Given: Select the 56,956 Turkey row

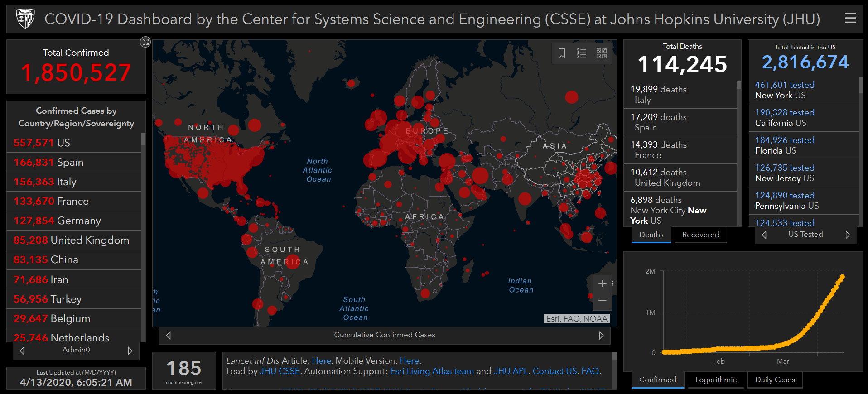Looking at the screenshot, I should click(74, 299).
